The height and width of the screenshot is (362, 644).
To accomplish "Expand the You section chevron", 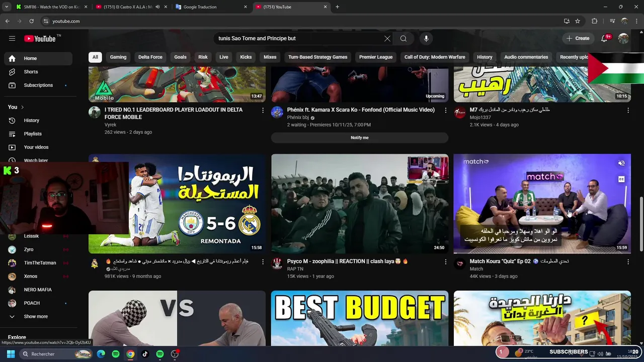I will click(x=22, y=107).
